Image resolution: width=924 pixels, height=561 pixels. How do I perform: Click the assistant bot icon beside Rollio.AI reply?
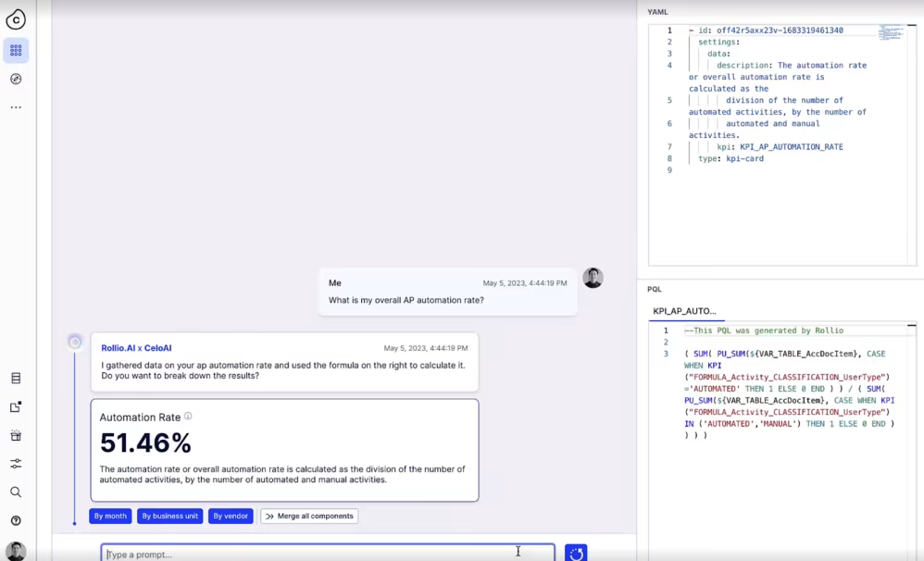point(75,342)
